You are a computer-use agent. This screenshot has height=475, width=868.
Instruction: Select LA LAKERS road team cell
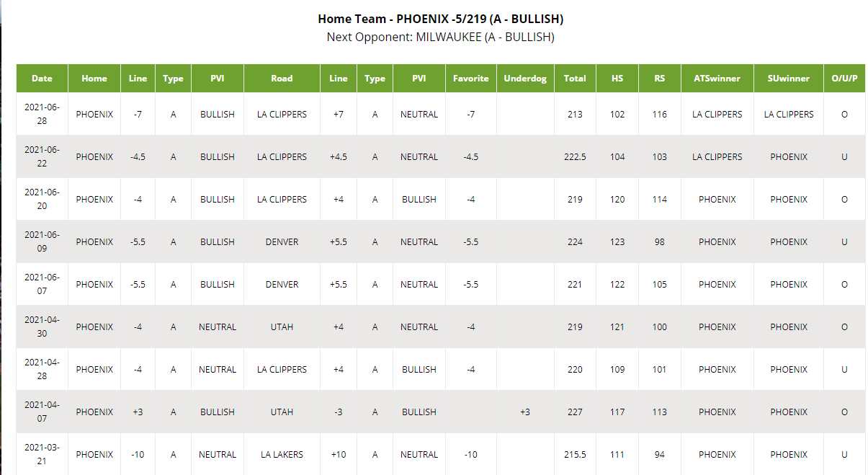point(282,455)
